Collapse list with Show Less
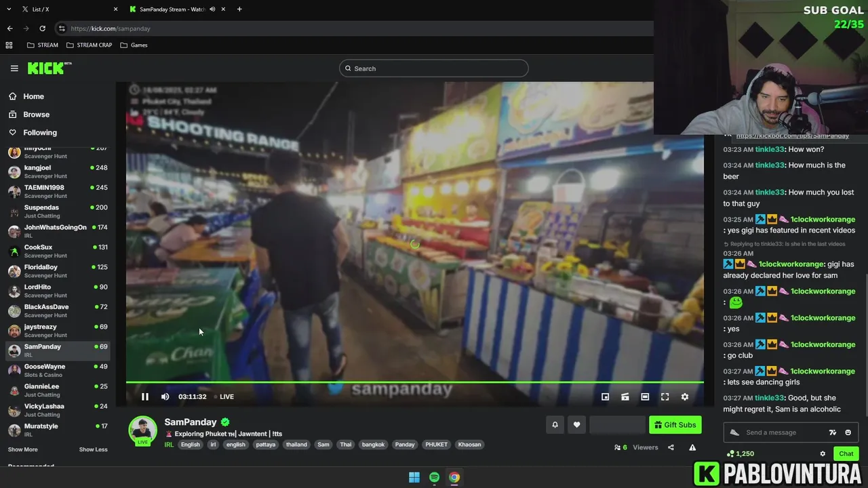Screen dimensions: 868x488 [x=93, y=449]
